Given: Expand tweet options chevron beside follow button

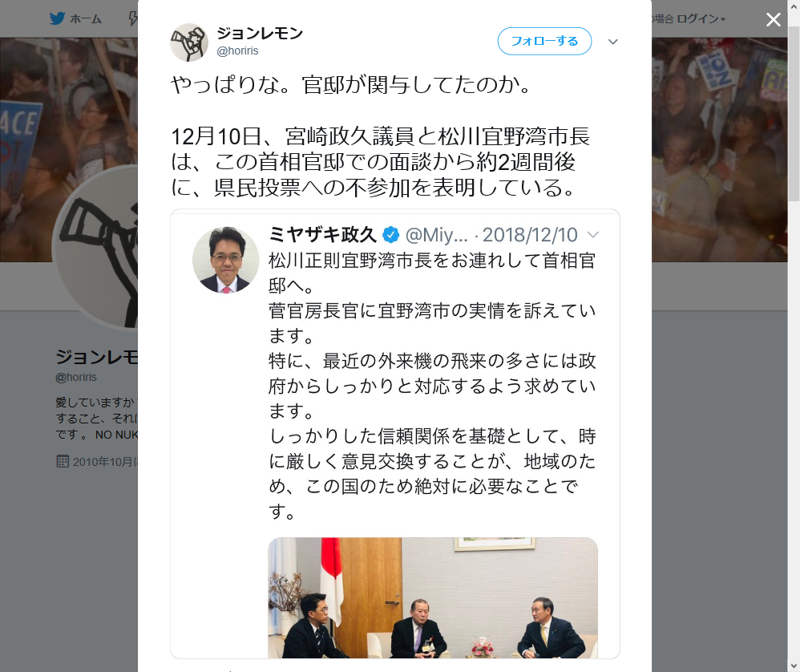Looking at the screenshot, I should (613, 42).
